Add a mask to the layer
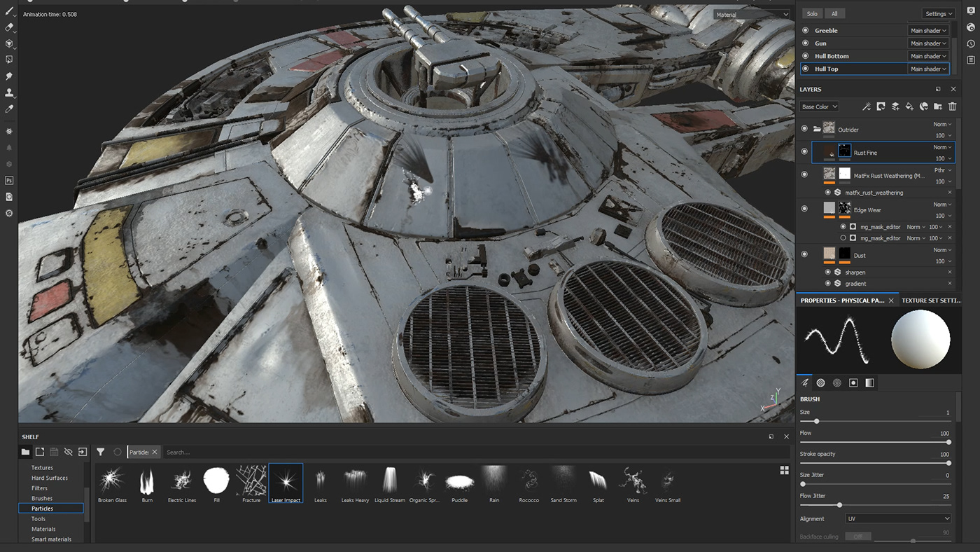 [881, 106]
